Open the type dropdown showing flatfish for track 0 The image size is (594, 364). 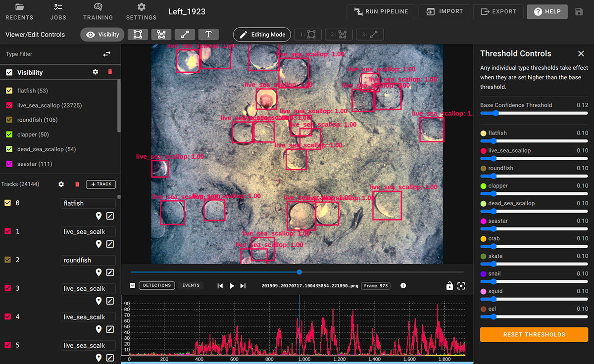[88, 203]
